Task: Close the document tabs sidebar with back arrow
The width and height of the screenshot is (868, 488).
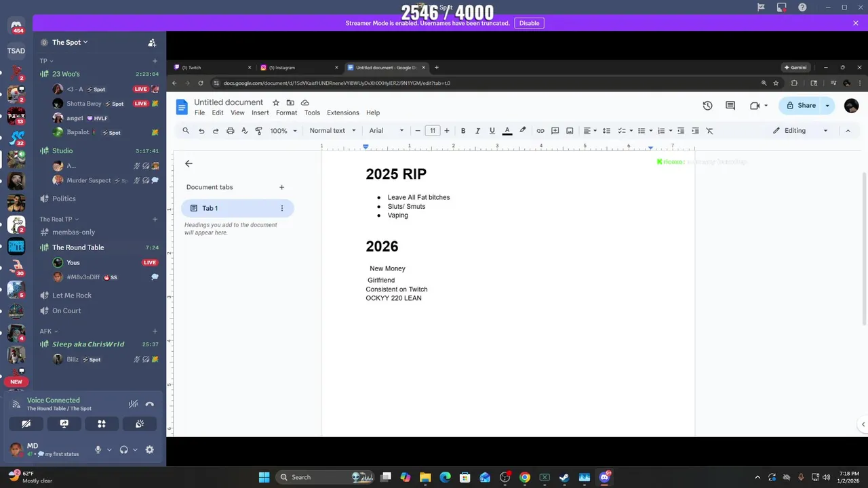Action: 189,163
